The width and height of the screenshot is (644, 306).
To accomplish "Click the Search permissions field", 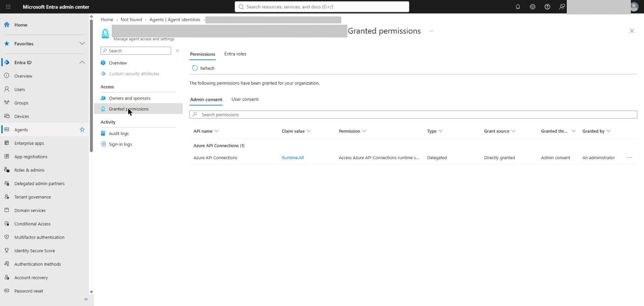I will tap(413, 115).
